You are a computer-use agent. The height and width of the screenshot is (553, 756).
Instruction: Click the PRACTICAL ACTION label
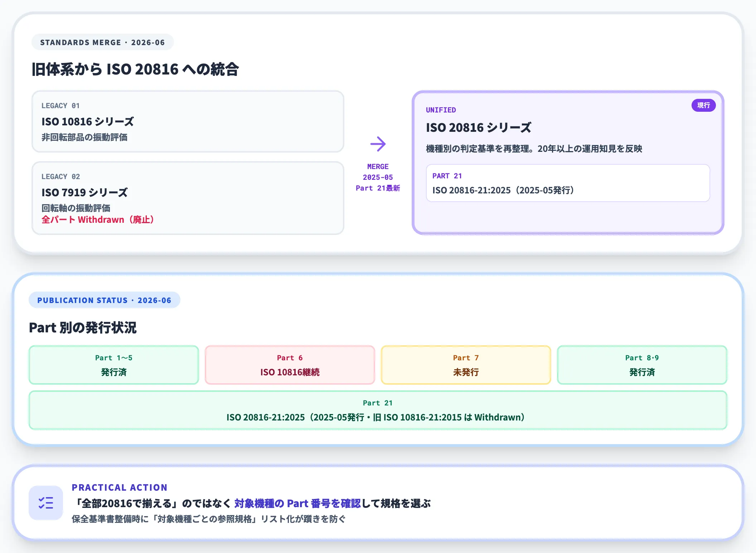click(x=120, y=487)
